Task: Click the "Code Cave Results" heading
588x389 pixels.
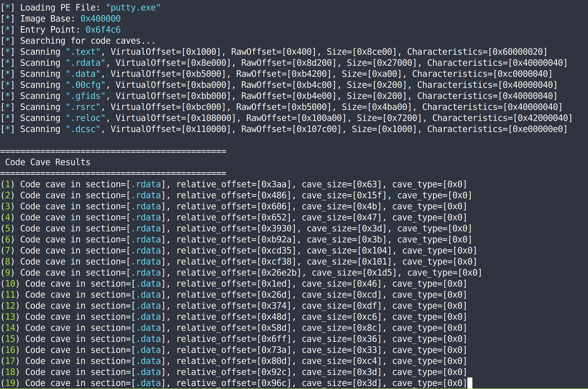Action: tap(48, 162)
